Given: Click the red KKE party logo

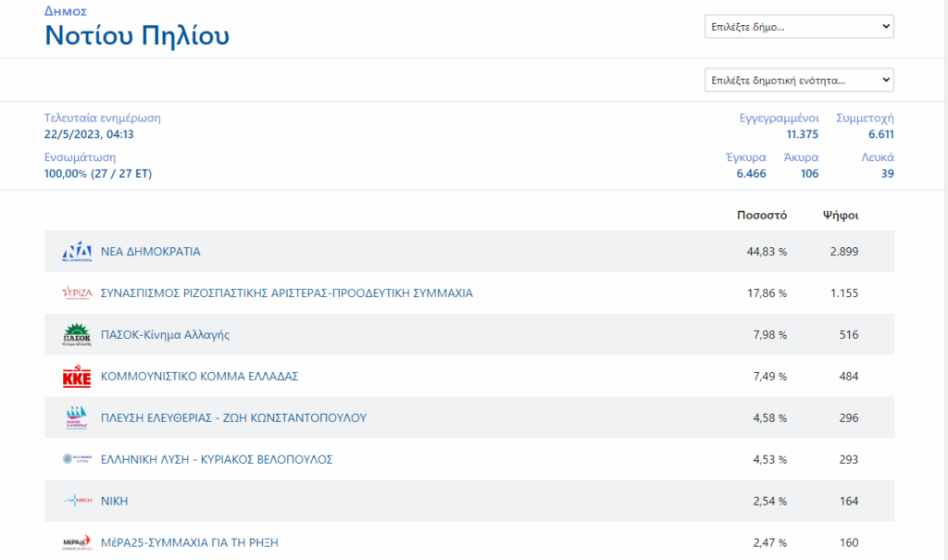Looking at the screenshot, I should click(76, 377).
